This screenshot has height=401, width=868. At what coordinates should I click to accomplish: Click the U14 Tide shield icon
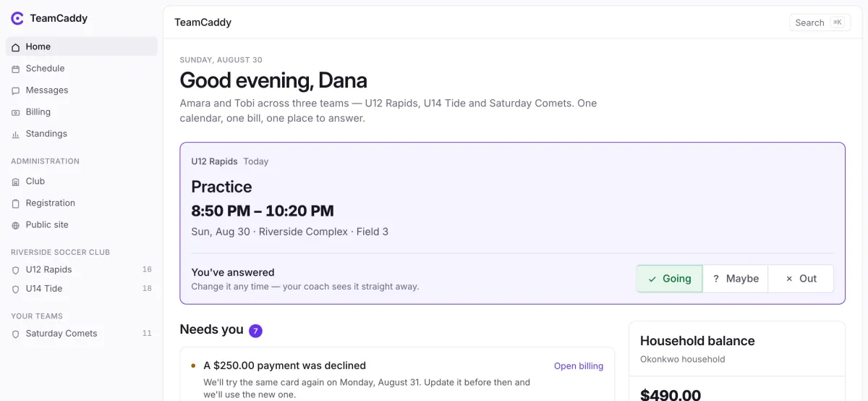pyautogui.click(x=16, y=289)
